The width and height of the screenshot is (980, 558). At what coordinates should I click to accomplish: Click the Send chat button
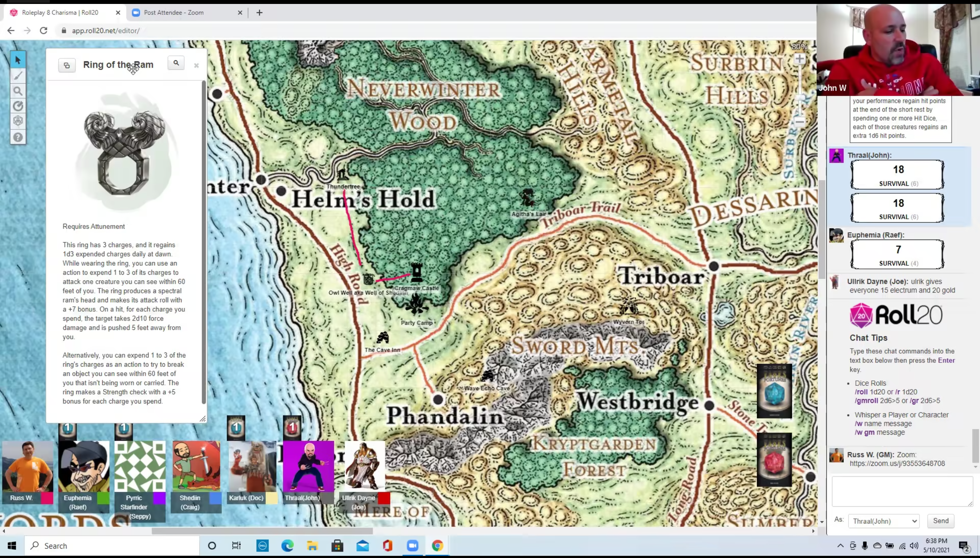point(941,521)
